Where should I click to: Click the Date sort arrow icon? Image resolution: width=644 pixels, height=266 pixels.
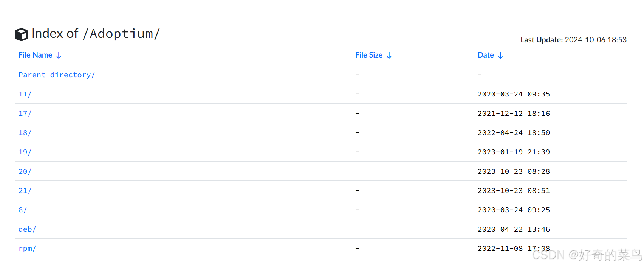[500, 55]
